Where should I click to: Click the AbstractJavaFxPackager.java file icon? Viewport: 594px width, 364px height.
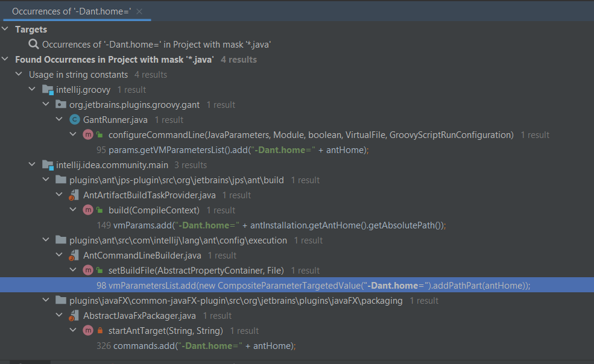point(74,316)
